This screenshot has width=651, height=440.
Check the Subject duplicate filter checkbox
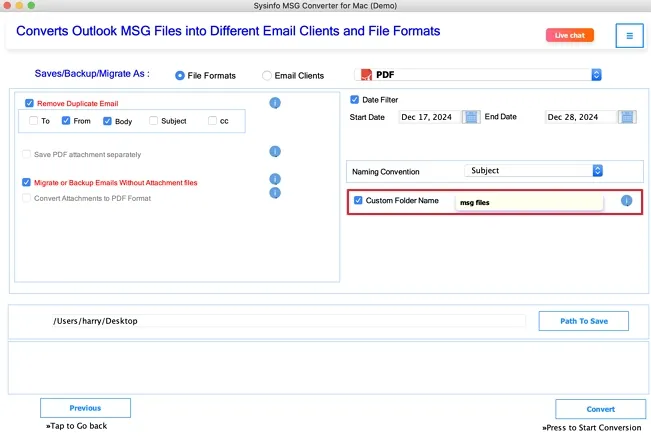154,121
